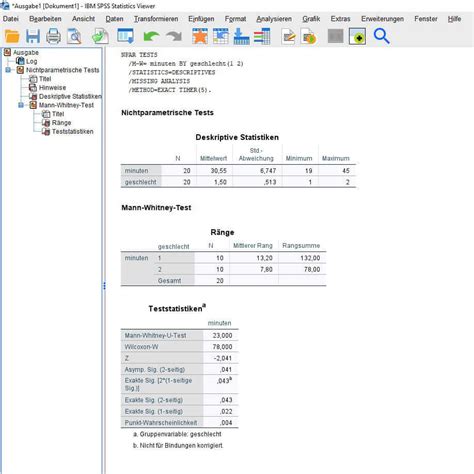Screen dimensions: 474x474
Task: Open the Daten menu
Action: (114, 19)
